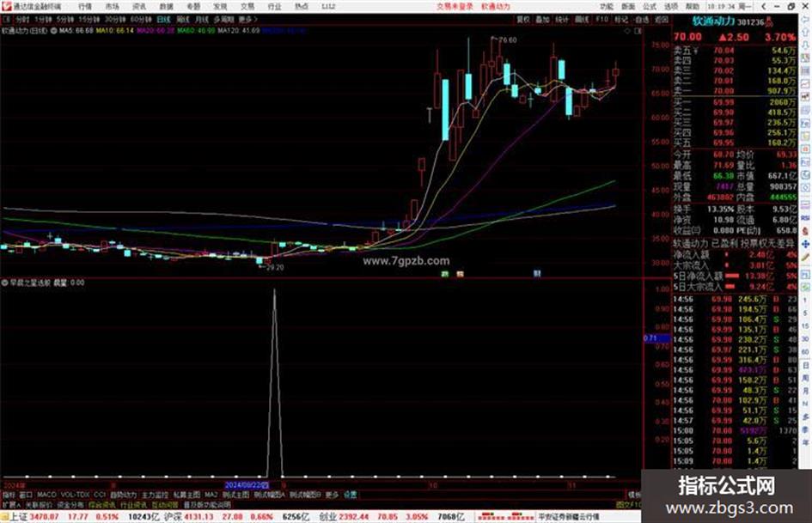Image resolution: width=812 pixels, height=523 pixels.
Task: Click the pencil icon in right sidebar
Action: [x=805, y=258]
